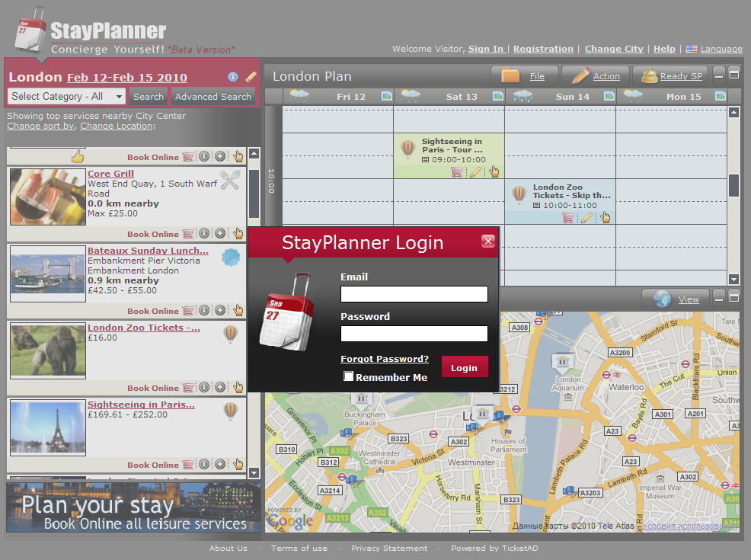Click the Search button in the left panel
The image size is (751, 560).
149,96
